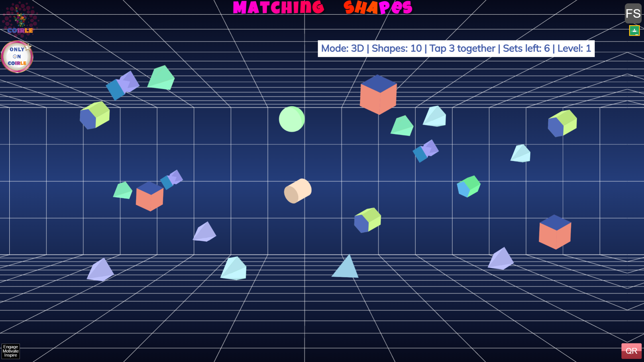Open the QR code button
Screen dimensions: 644x362
click(631, 351)
